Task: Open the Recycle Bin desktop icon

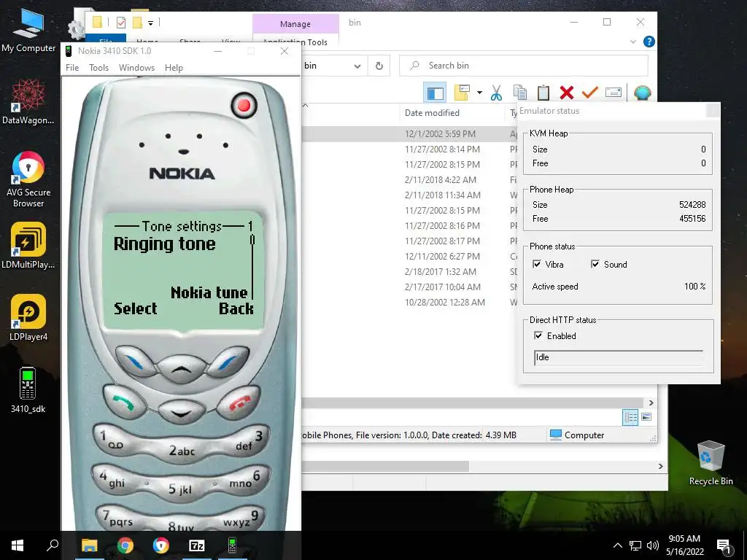Action: [711, 463]
